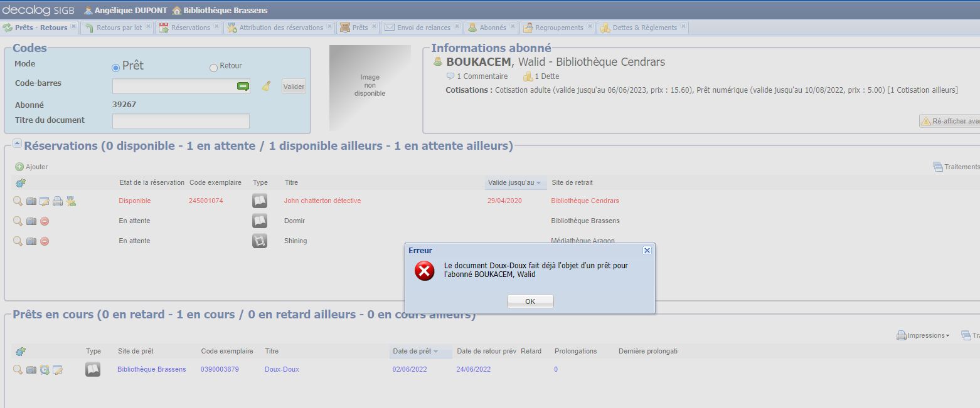This screenshot has height=408, width=980.
Task: Cancel the Dormir reservation with red icon
Action: [45, 221]
